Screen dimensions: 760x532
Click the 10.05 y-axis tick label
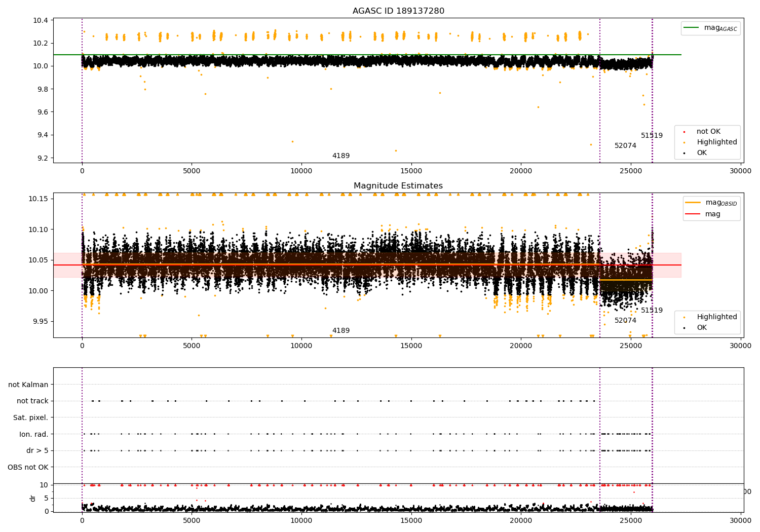(39, 260)
